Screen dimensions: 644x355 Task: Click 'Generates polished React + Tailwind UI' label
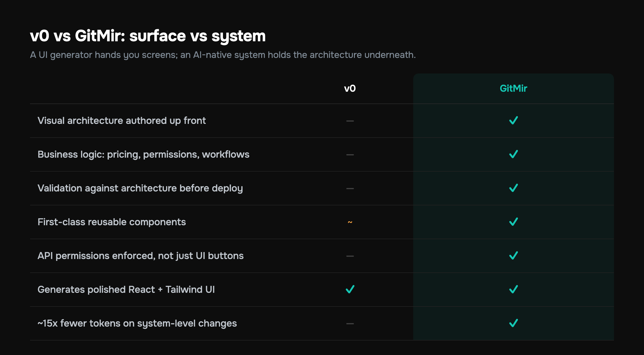pos(126,290)
